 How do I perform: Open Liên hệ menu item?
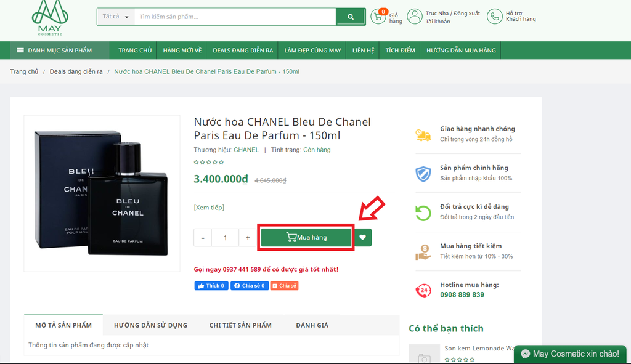pos(363,51)
